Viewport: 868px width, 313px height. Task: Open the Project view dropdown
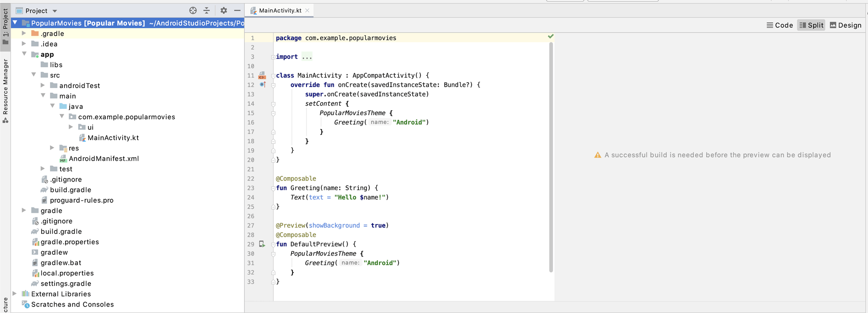[55, 11]
